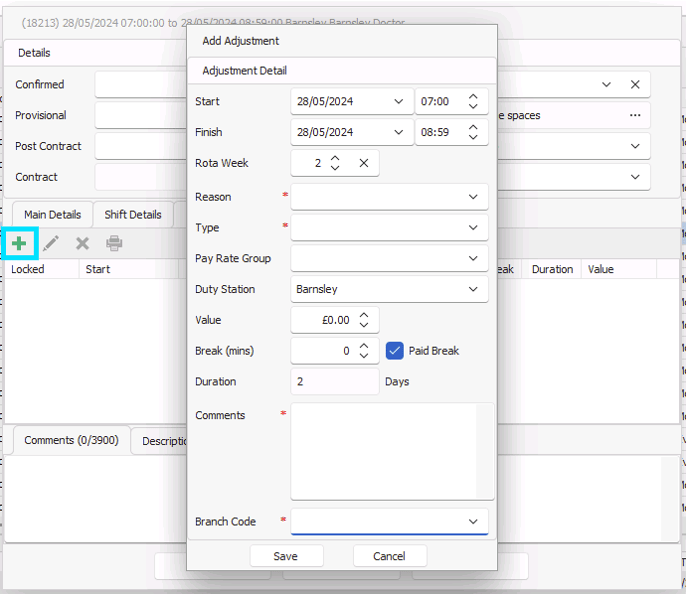Screen dimensions: 688x596
Task: Save the adjustment
Action: coord(286,556)
